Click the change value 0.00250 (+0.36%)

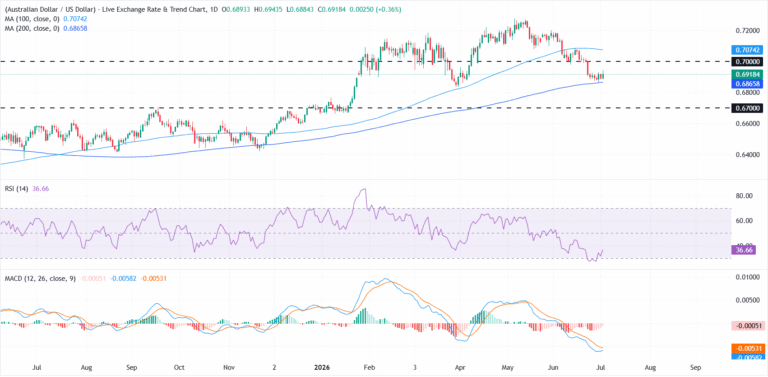tap(375, 10)
